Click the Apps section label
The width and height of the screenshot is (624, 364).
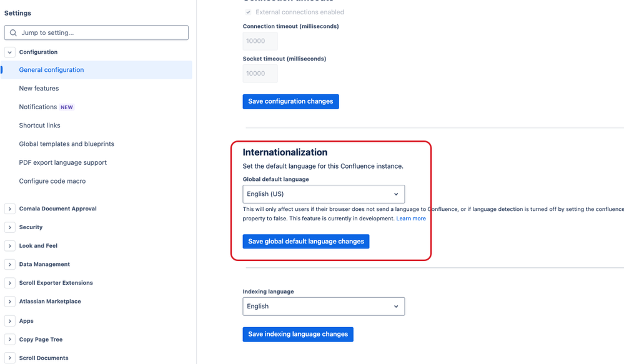(x=26, y=321)
